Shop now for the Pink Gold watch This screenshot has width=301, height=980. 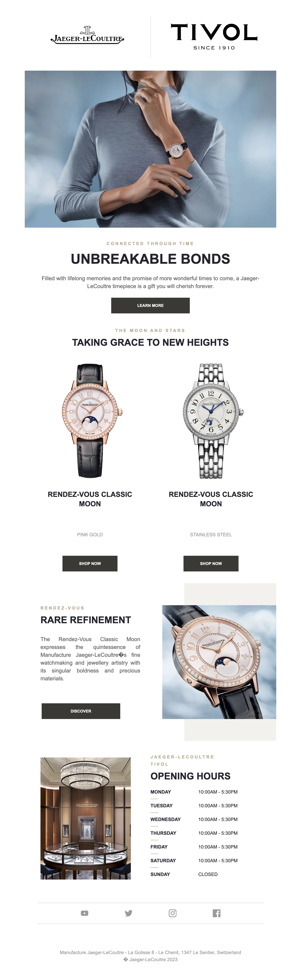point(90,563)
